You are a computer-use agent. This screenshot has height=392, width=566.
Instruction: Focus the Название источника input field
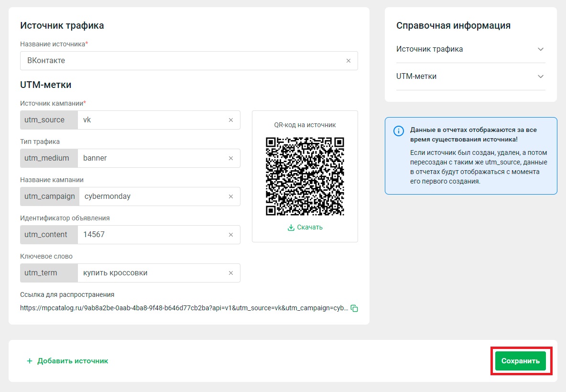tap(182, 61)
